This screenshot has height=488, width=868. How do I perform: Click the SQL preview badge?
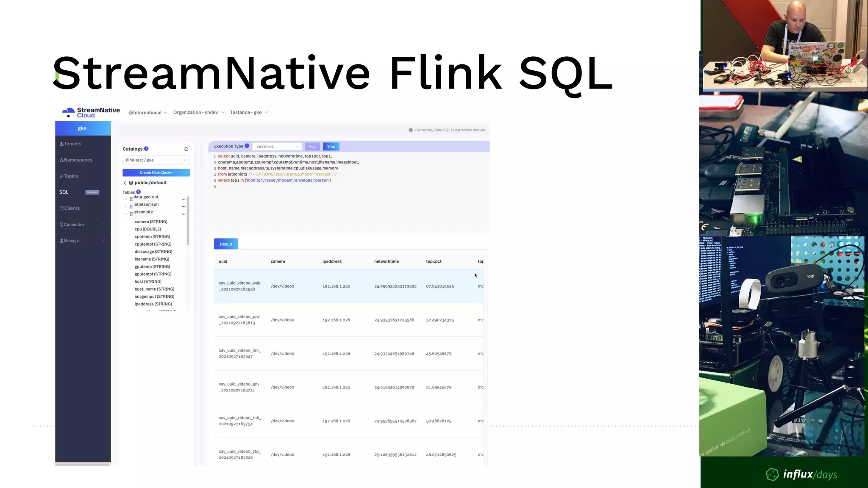[92, 192]
